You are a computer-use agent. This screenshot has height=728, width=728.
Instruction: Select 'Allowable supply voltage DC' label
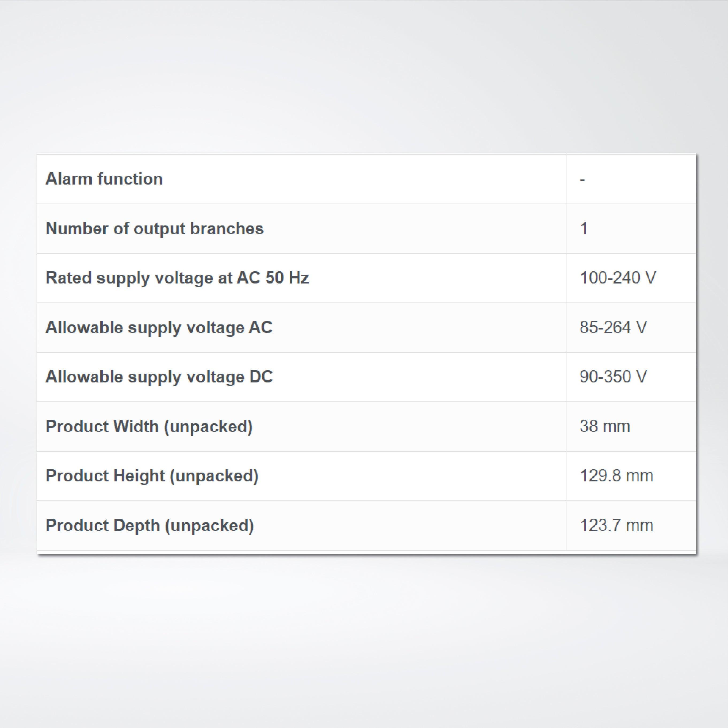(159, 377)
